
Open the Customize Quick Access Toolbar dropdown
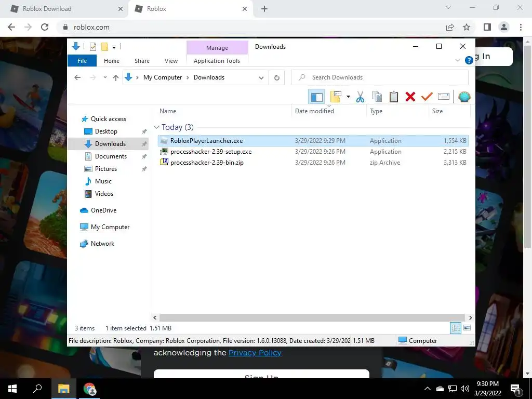point(114,47)
